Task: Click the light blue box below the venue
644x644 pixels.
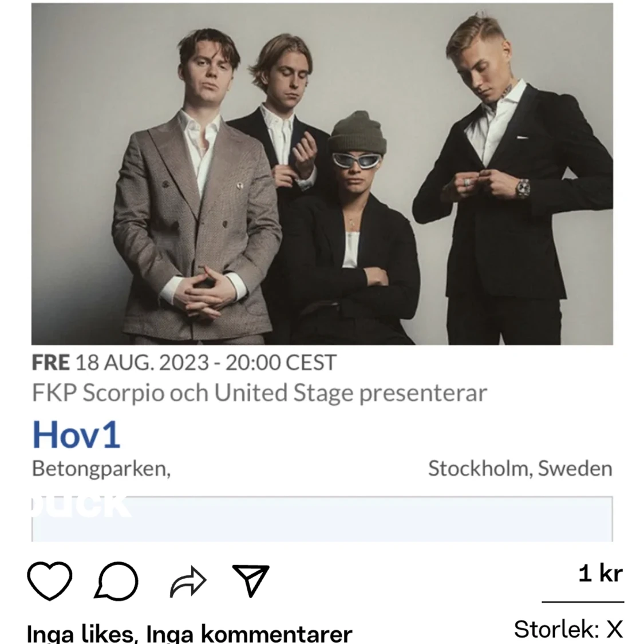Action: coord(322,519)
